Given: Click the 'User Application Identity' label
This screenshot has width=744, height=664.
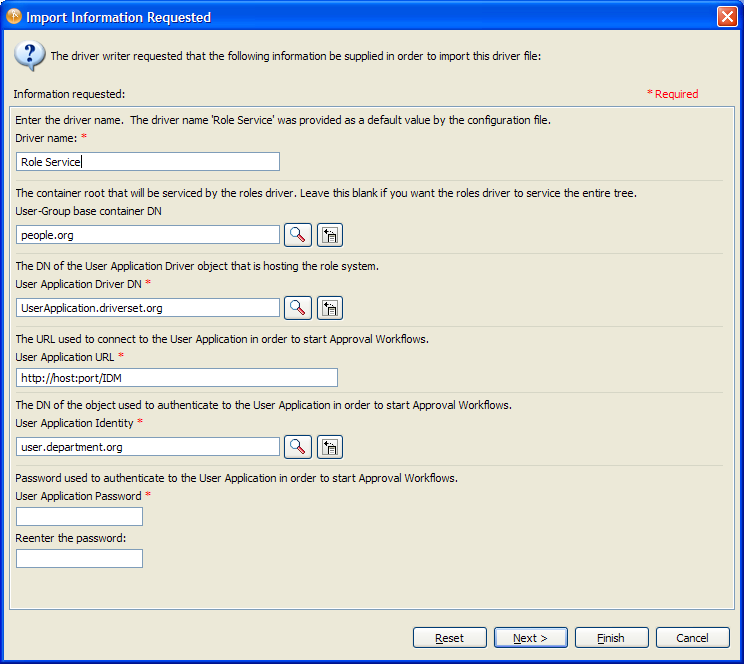Looking at the screenshot, I should (x=74, y=423).
